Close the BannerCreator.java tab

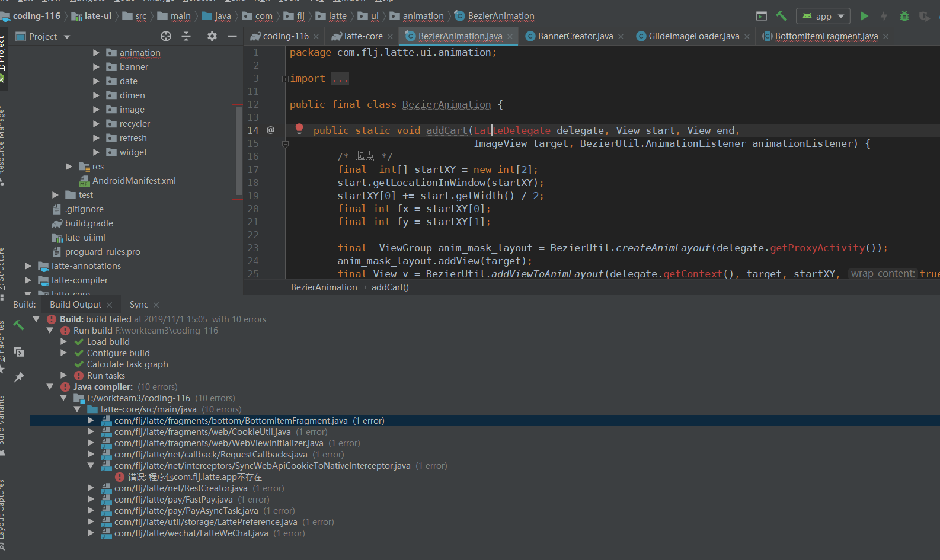tap(621, 37)
